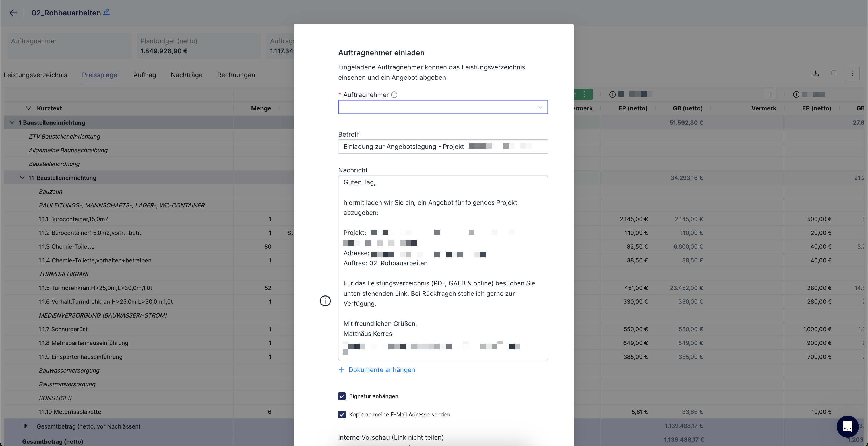The width and height of the screenshot is (868, 446).
Task: Edit the 02_Rohbauarbeiten title with the pencil icon
Action: pyautogui.click(x=106, y=12)
